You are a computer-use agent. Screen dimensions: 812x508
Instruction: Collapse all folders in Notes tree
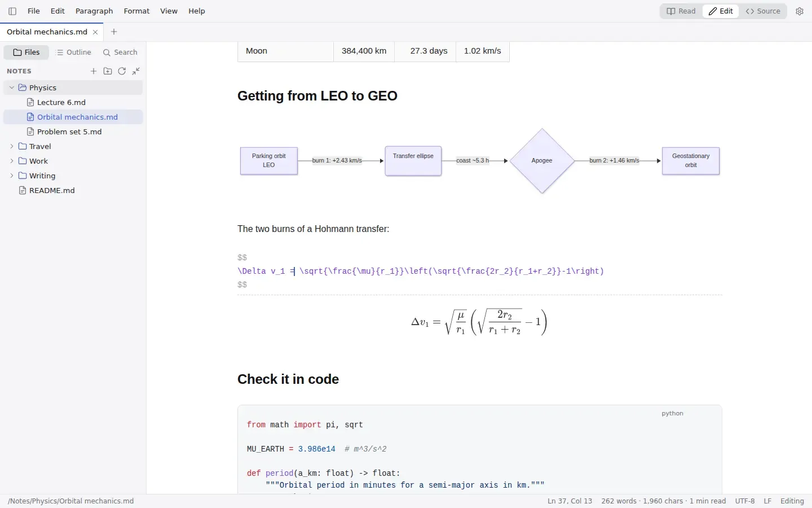[x=136, y=71]
